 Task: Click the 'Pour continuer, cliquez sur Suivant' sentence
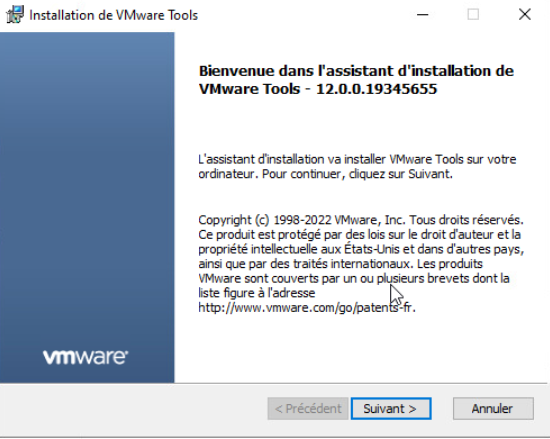[357, 174]
